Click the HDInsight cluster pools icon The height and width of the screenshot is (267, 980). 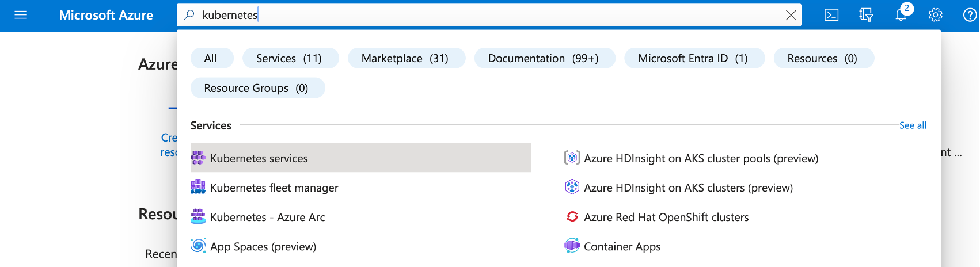pyautogui.click(x=572, y=158)
